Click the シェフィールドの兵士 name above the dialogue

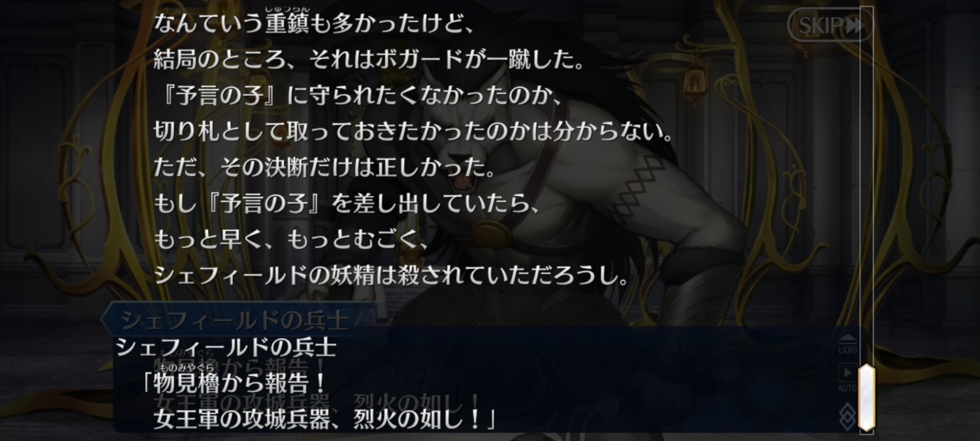pos(226,347)
